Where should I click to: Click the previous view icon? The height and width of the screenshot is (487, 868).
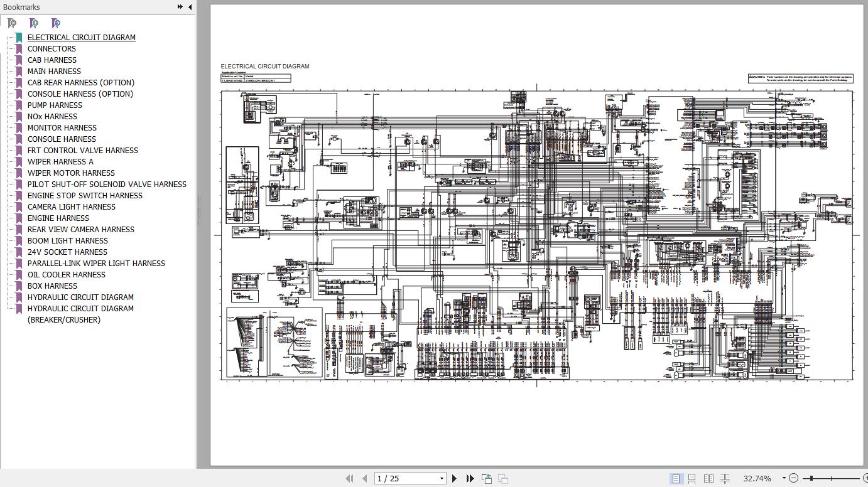point(487,478)
